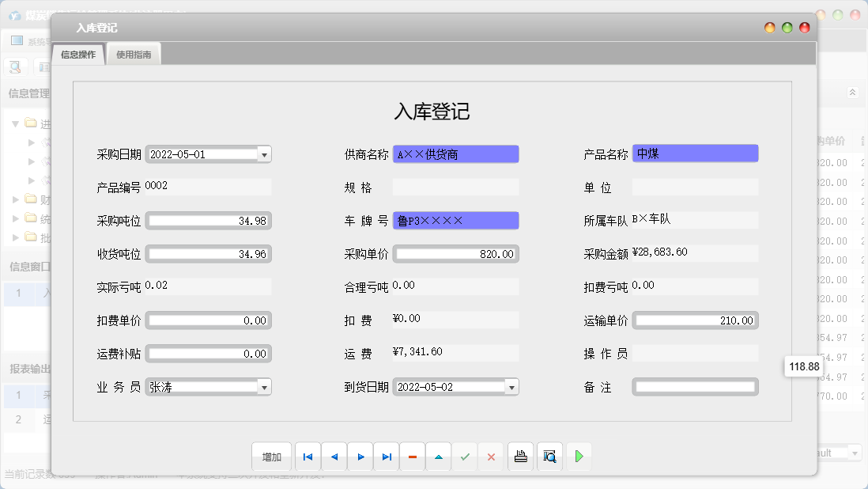Open the 采购日期 date dropdown

(x=266, y=154)
